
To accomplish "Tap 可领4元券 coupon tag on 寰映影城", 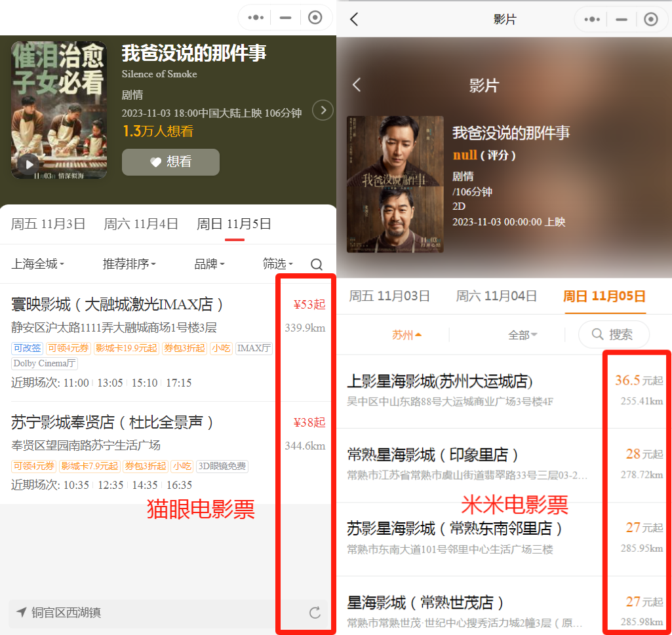I will click(68, 348).
